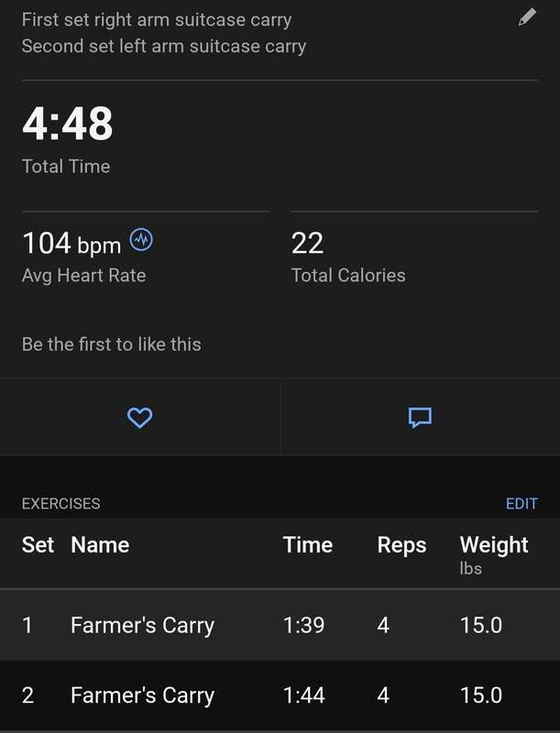Select set 1 Farmer's Carry row

280,625
